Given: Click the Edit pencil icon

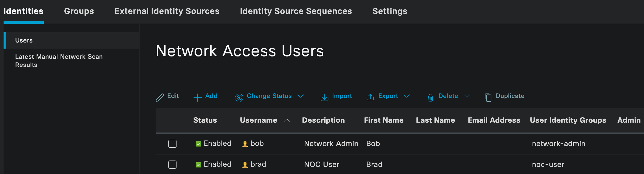Looking at the screenshot, I should click(160, 97).
